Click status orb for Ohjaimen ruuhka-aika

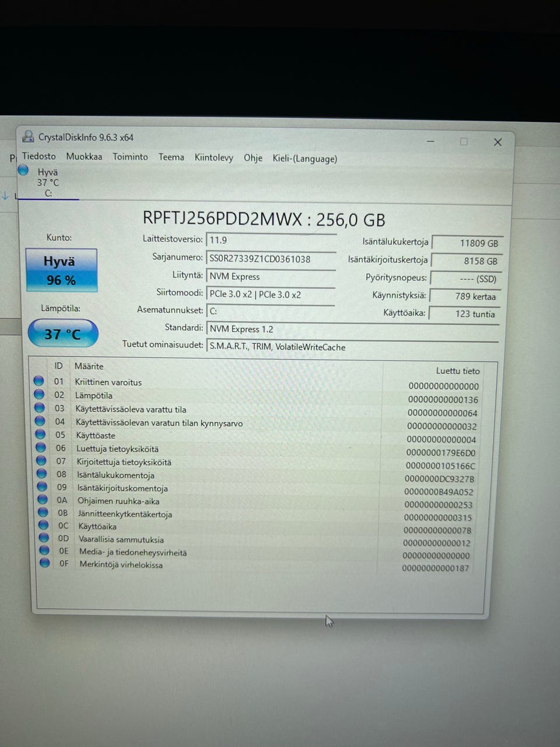(x=43, y=499)
